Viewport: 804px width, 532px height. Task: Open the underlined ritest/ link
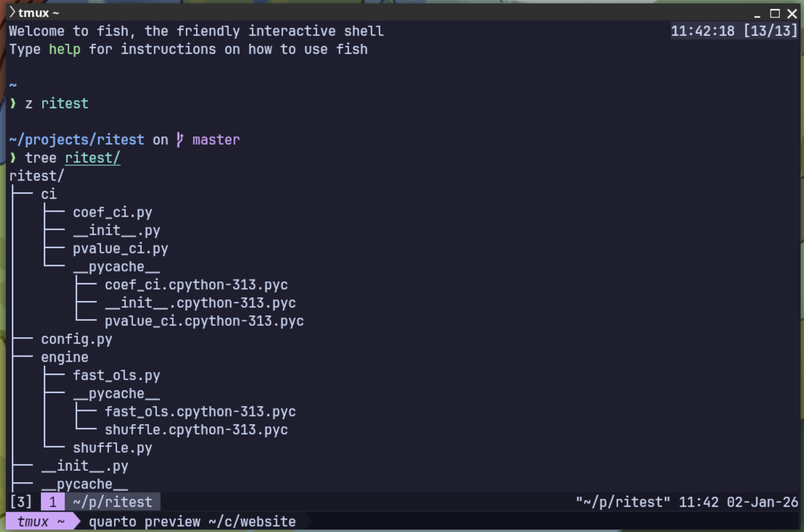pyautogui.click(x=93, y=158)
